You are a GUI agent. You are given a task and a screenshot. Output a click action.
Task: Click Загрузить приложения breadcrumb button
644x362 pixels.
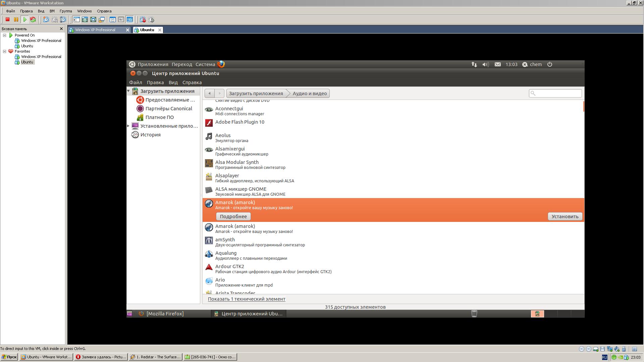256,94
